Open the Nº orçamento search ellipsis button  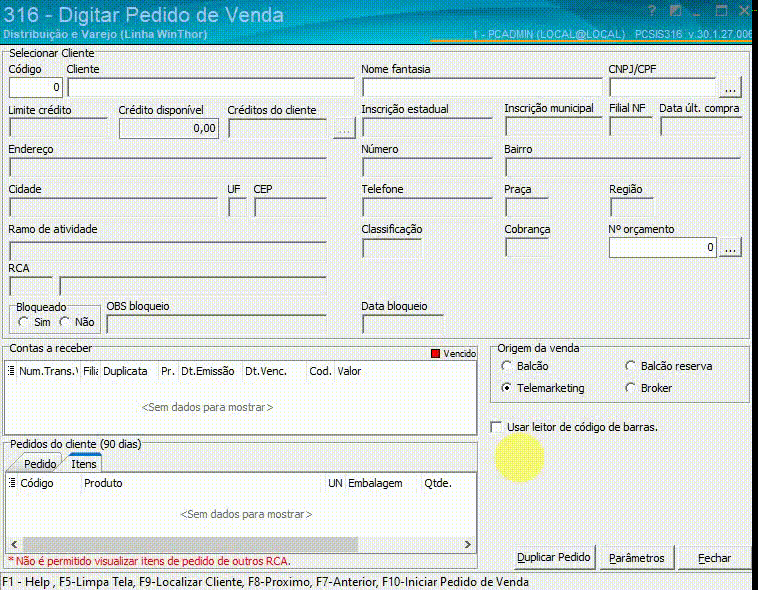tap(730, 248)
